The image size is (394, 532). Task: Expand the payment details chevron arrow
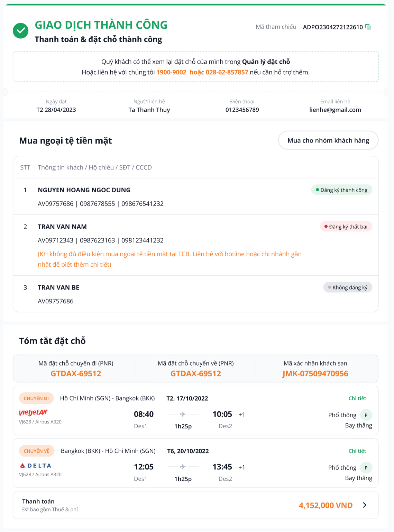click(x=365, y=505)
